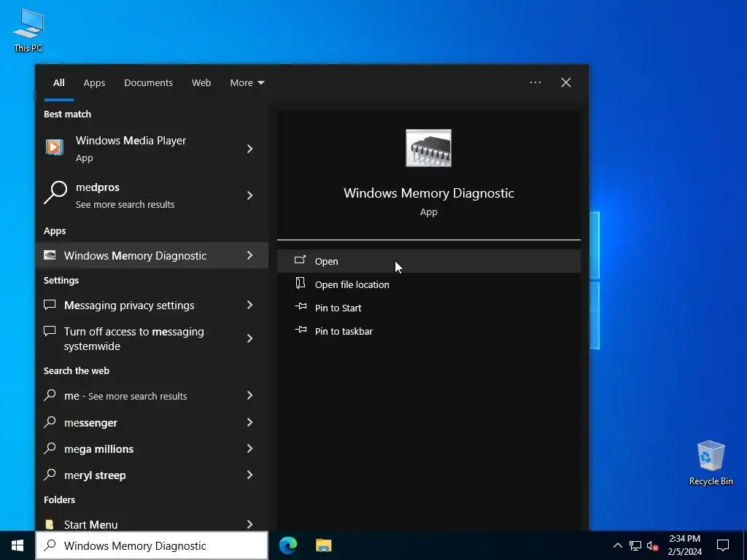The width and height of the screenshot is (747, 560).
Task: Click the large memory chip app icon
Action: 428,148
